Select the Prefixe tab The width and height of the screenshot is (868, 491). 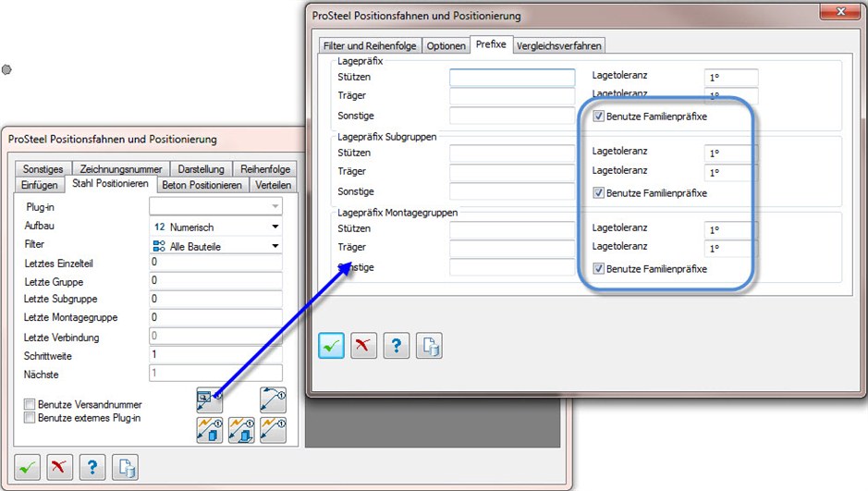491,44
